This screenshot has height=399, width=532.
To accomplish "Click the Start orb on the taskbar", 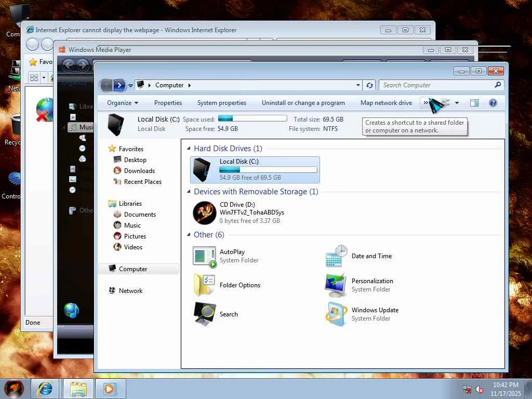I will (x=14, y=389).
